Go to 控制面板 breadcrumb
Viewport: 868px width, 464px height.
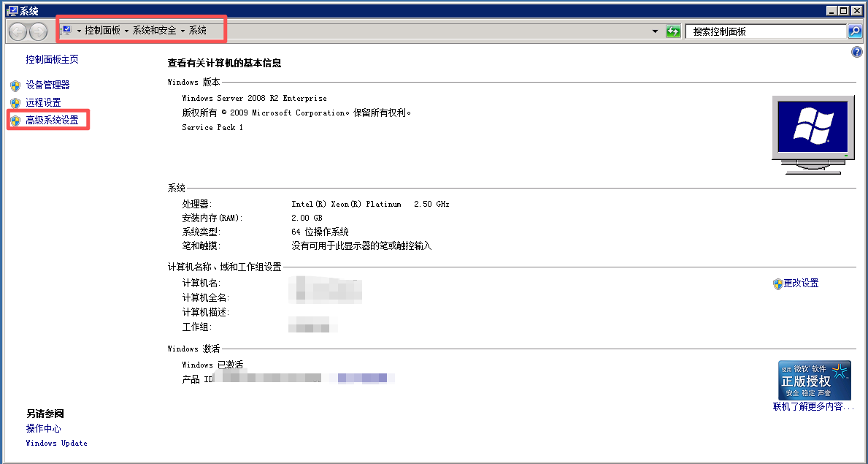pos(102,31)
